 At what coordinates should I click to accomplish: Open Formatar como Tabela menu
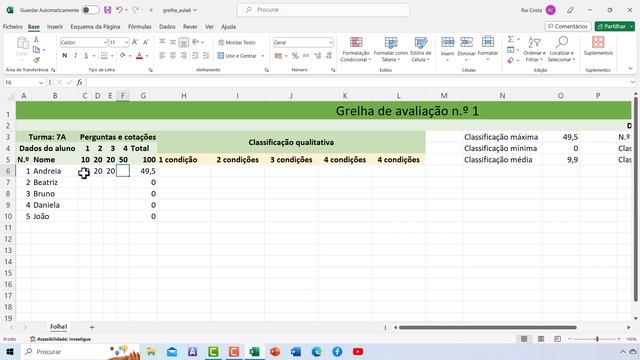coord(391,49)
